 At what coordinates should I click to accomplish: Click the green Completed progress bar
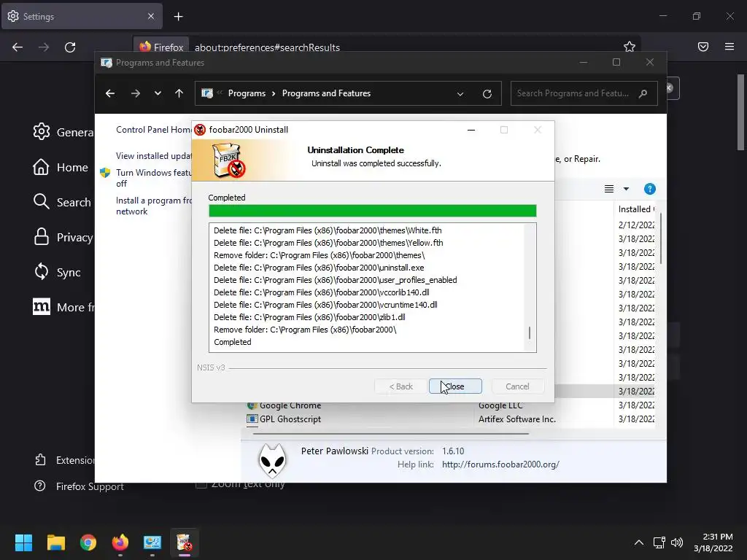[x=373, y=211]
